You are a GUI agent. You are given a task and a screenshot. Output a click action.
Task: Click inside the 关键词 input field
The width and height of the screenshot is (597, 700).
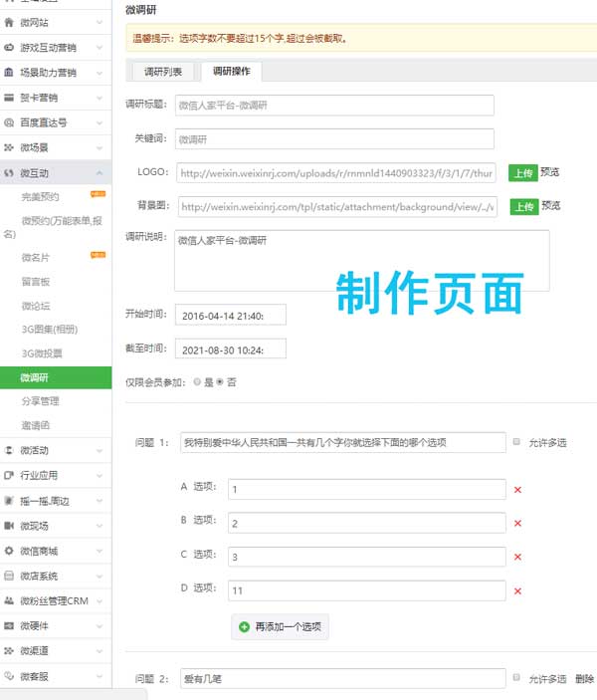pyautogui.click(x=334, y=139)
